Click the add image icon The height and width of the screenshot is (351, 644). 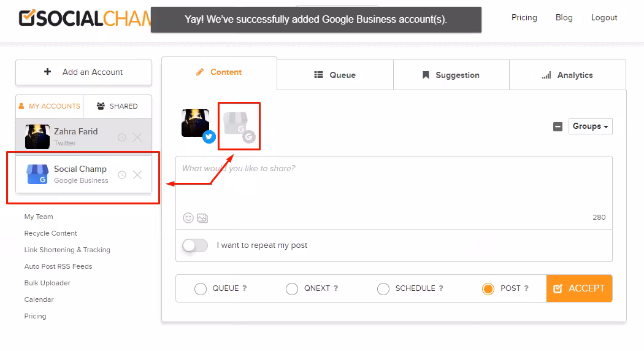coord(202,218)
